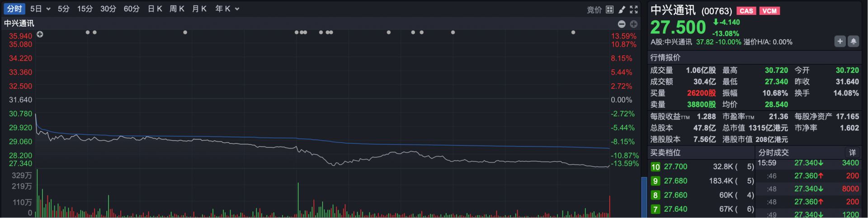Set a price alert with bell icon
Image resolution: width=868 pixels, height=218 pixels.
tap(853, 42)
